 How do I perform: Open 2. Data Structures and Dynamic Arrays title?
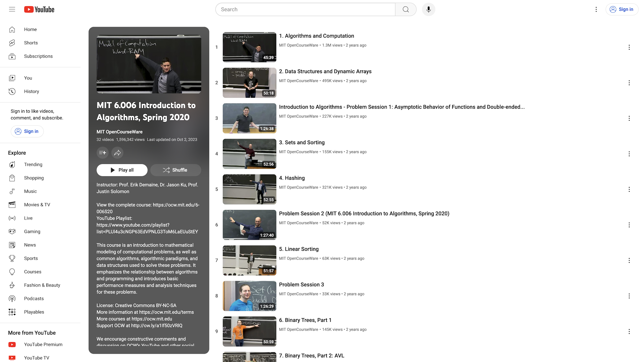pos(325,71)
